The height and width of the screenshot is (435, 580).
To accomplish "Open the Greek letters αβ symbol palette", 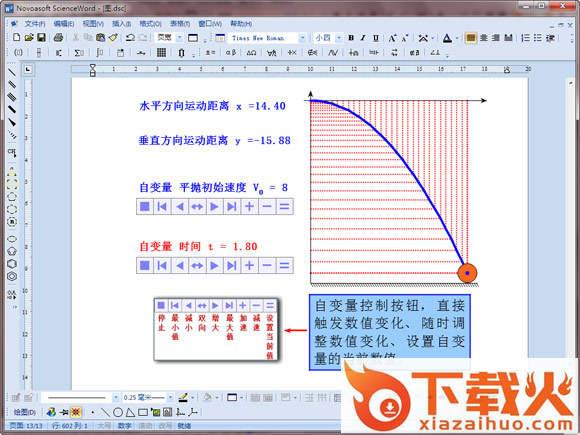I will pos(231,53).
